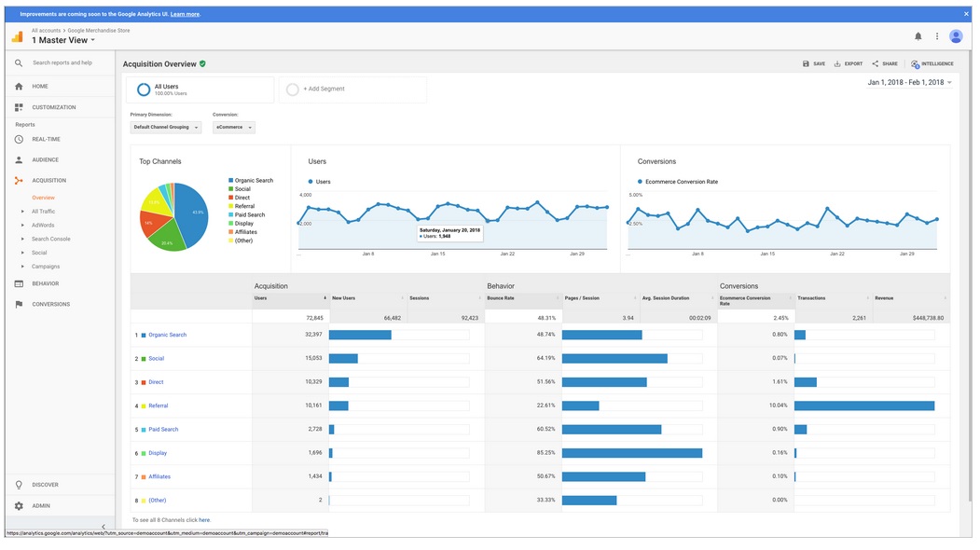Open the Admin gear settings

19,506
